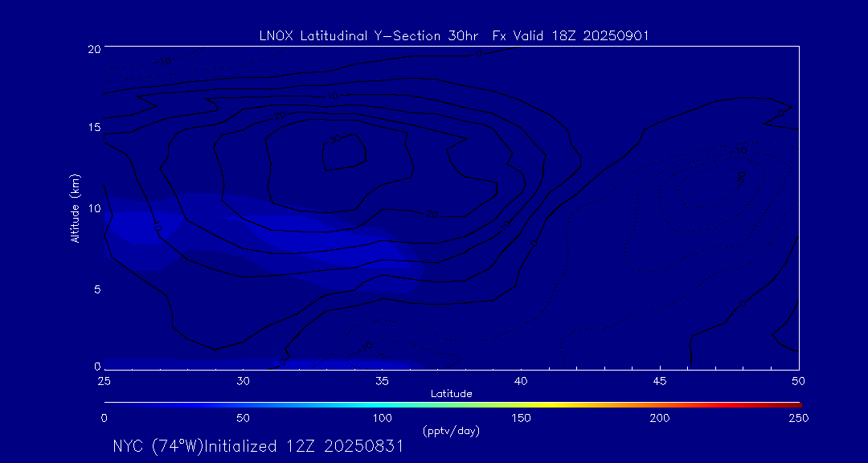The image size is (868, 463).
Task: Click the colorbar tick label '250'
Action: pyautogui.click(x=798, y=418)
